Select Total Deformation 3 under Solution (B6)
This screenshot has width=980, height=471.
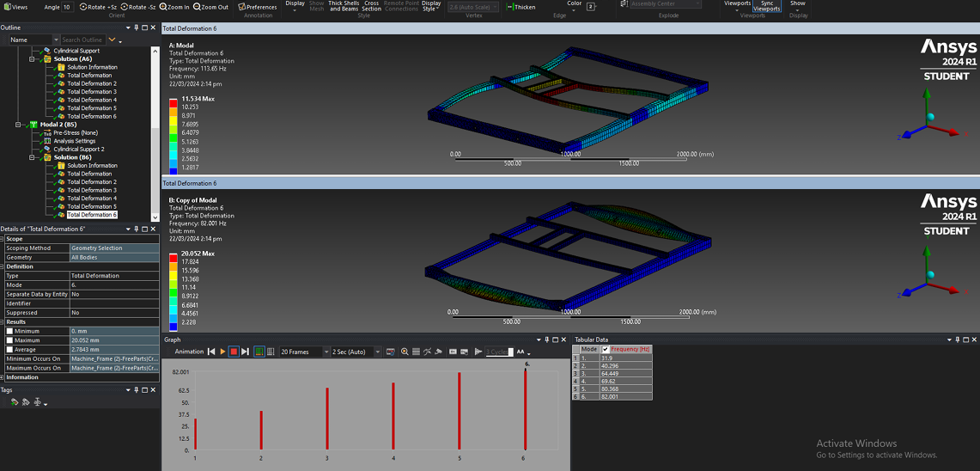click(x=92, y=190)
